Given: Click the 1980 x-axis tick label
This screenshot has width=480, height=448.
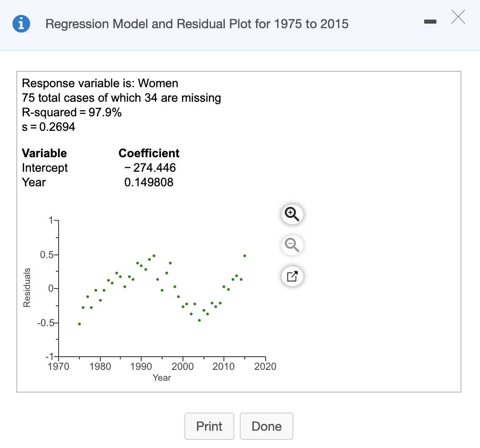Looking at the screenshot, I should tap(100, 366).
